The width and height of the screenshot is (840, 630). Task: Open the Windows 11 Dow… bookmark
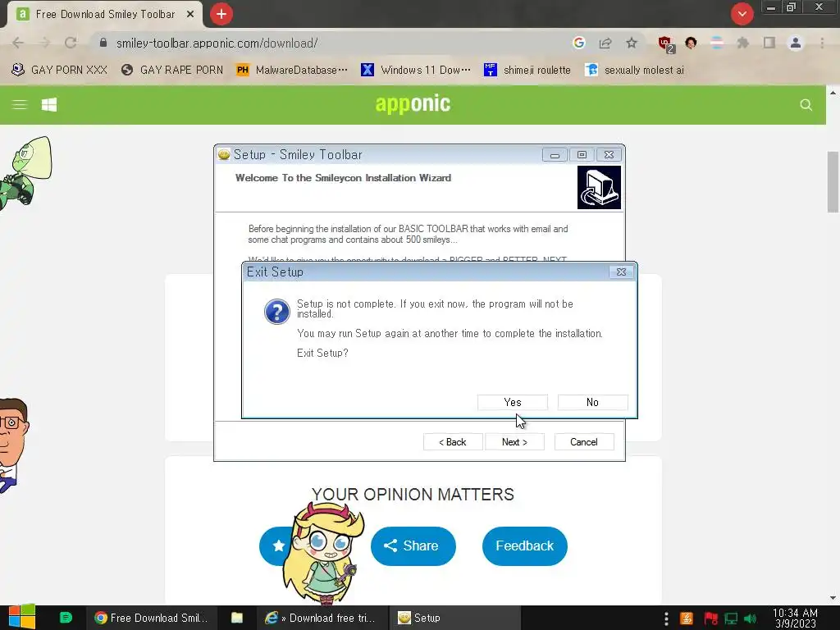[x=416, y=71]
